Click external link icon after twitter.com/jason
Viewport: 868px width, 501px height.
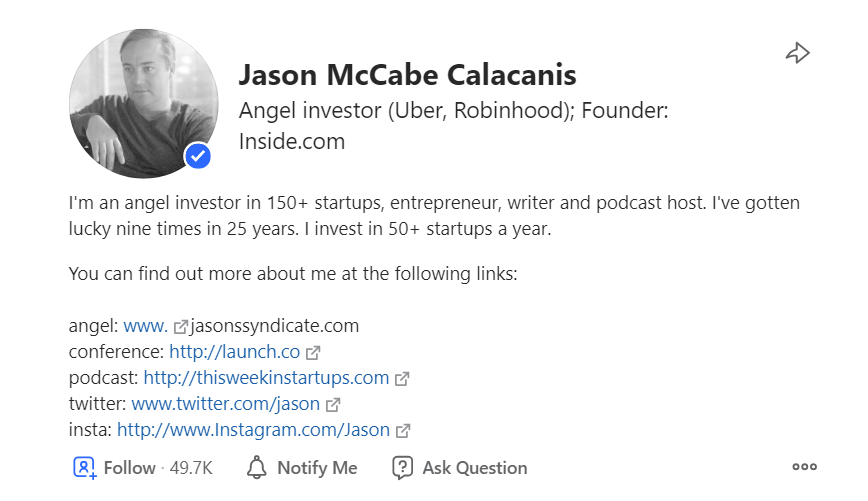(x=333, y=405)
